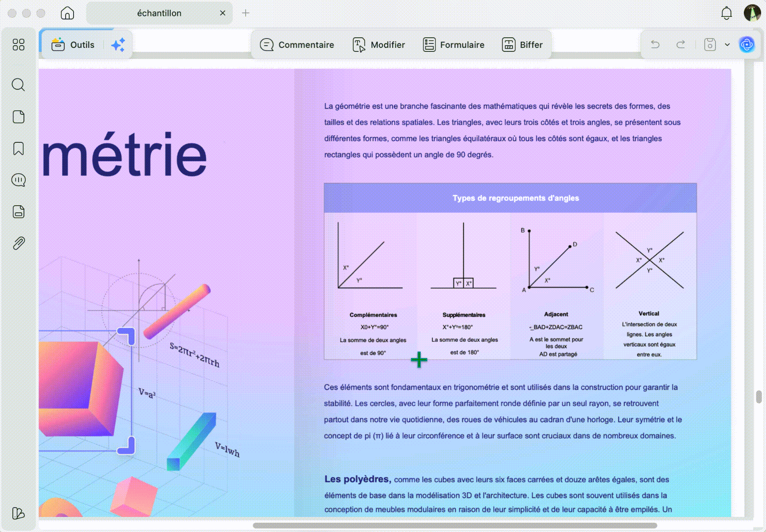Expand the save options dropdown arrow
This screenshot has width=766, height=532.
pyautogui.click(x=727, y=44)
